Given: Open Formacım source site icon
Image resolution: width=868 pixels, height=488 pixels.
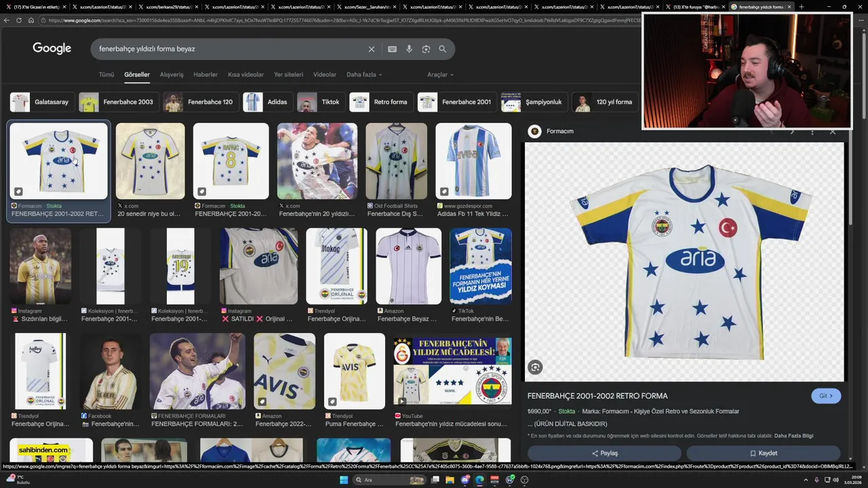Looking at the screenshot, I should click(534, 131).
